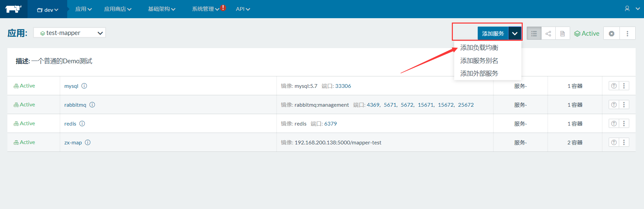Click the upgrade icon for the redis service
This screenshot has height=209, width=644.
point(614,124)
